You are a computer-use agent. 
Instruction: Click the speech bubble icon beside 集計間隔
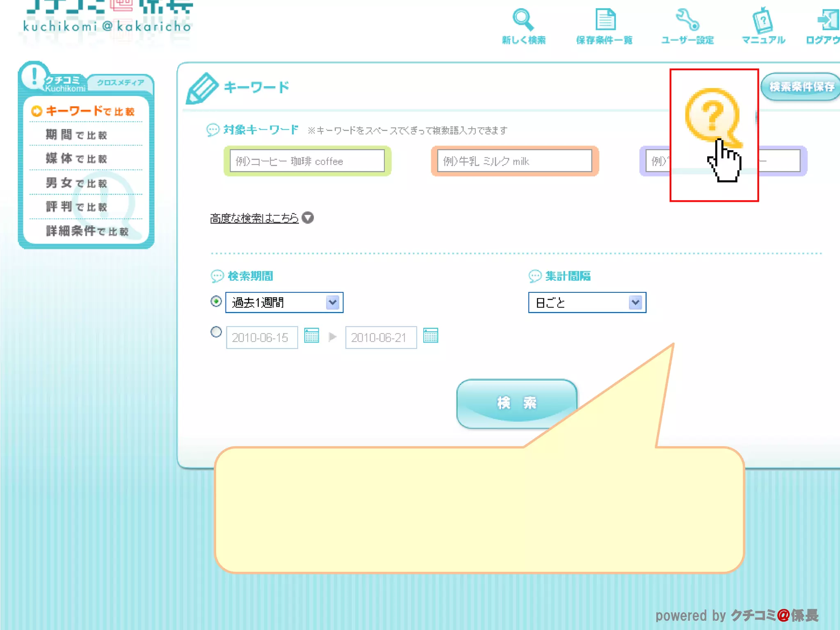535,276
